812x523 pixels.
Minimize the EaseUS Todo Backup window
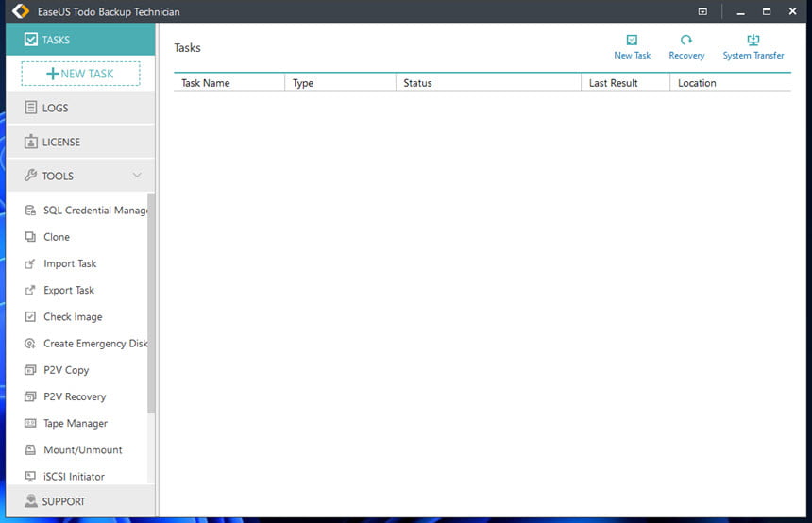click(x=740, y=11)
